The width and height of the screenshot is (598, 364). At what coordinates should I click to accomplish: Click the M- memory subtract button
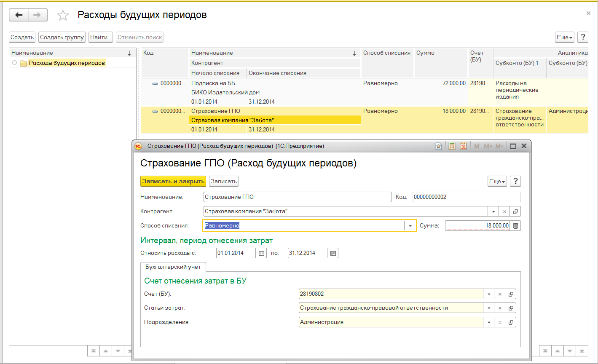[x=500, y=146]
